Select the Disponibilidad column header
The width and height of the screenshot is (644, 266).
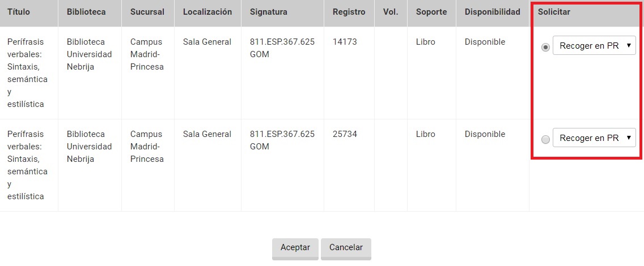492,12
